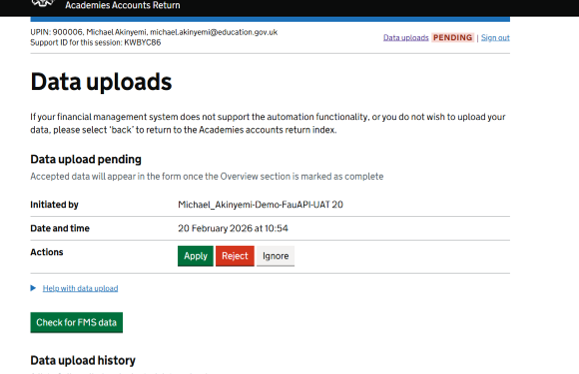The height and width of the screenshot is (374, 579).
Task: Click the PENDING status tag
Action: pyautogui.click(x=452, y=38)
